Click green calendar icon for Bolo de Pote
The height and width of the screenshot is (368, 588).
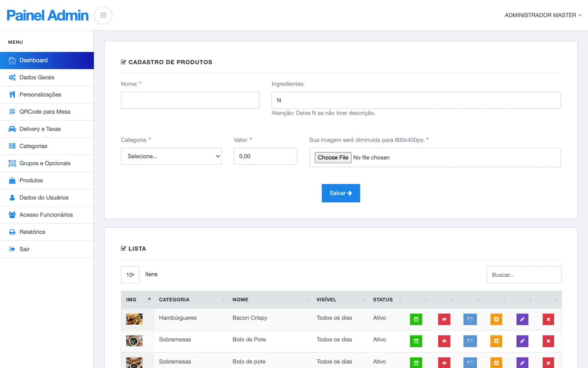(416, 341)
